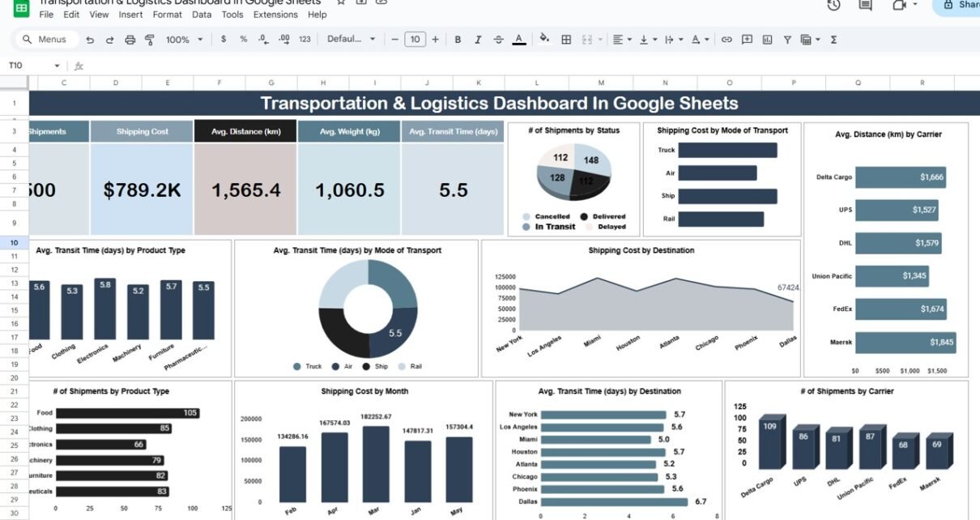Click the Share button

[957, 6]
